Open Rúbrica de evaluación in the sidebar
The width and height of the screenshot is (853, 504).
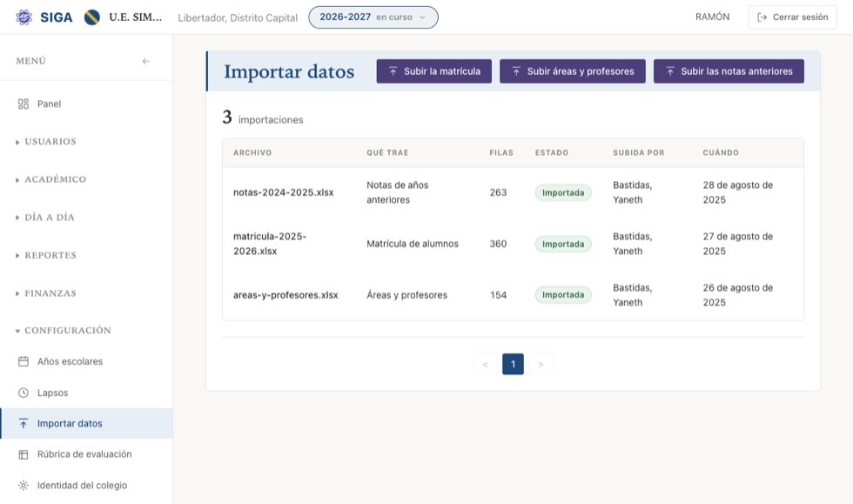coord(86,454)
